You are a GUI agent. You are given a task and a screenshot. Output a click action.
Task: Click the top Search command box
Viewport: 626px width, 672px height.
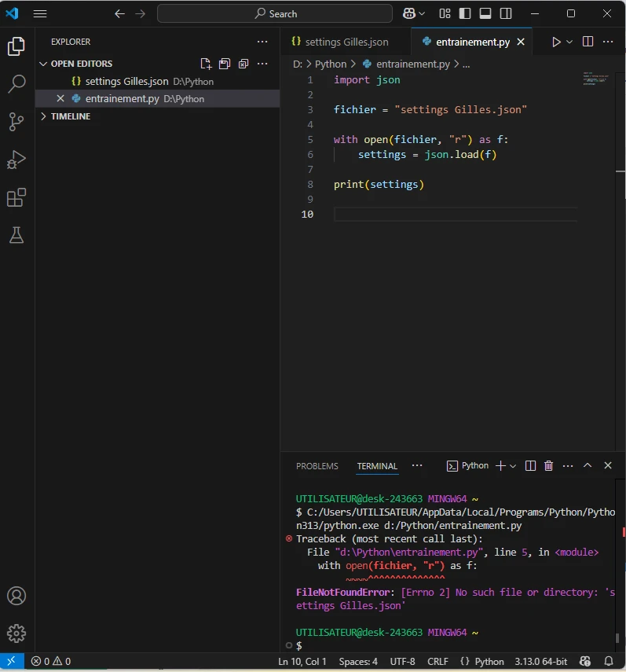pos(275,14)
